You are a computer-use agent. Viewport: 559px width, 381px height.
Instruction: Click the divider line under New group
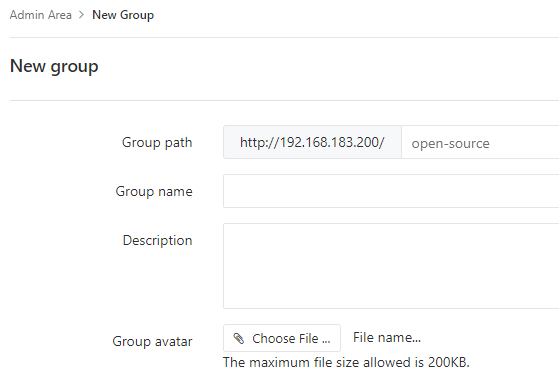point(284,101)
